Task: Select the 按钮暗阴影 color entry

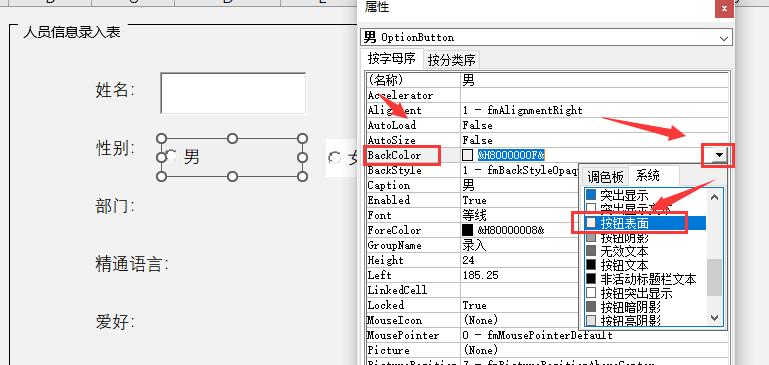Action: coord(645,308)
